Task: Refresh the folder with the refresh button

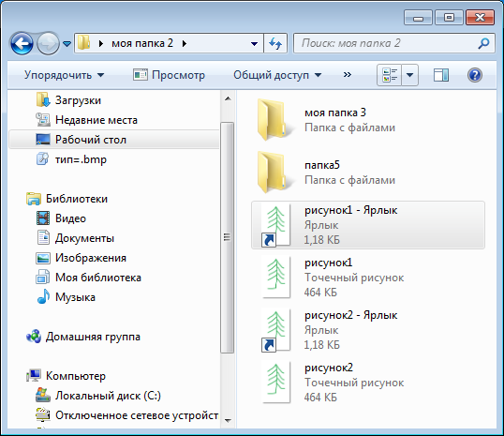Action: click(275, 43)
